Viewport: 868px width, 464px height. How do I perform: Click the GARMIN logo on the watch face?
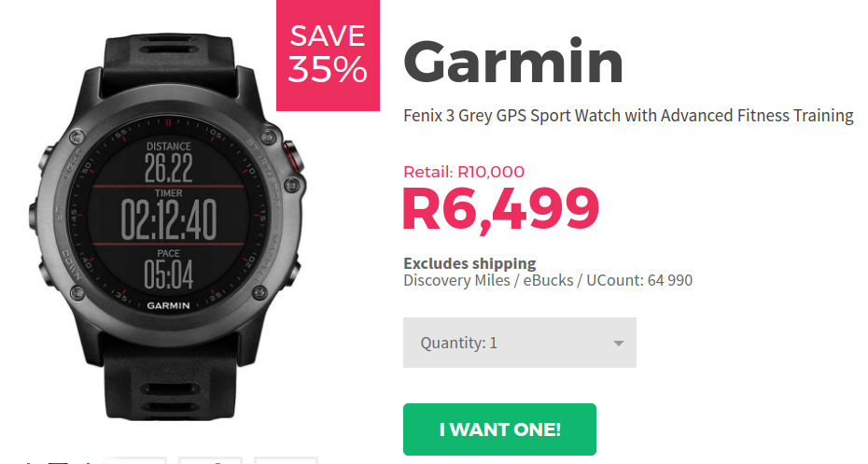[x=168, y=305]
